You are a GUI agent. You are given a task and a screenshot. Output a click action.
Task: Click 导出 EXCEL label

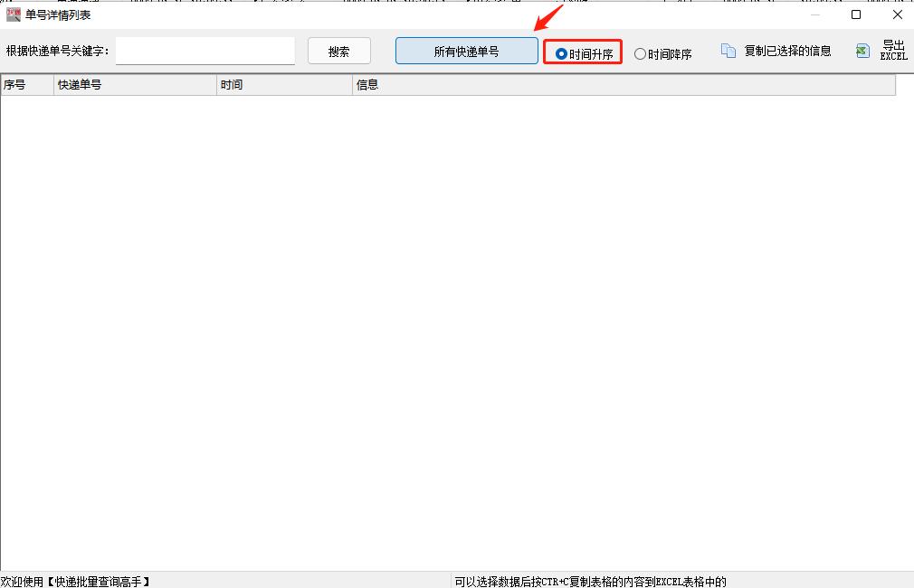coord(893,51)
